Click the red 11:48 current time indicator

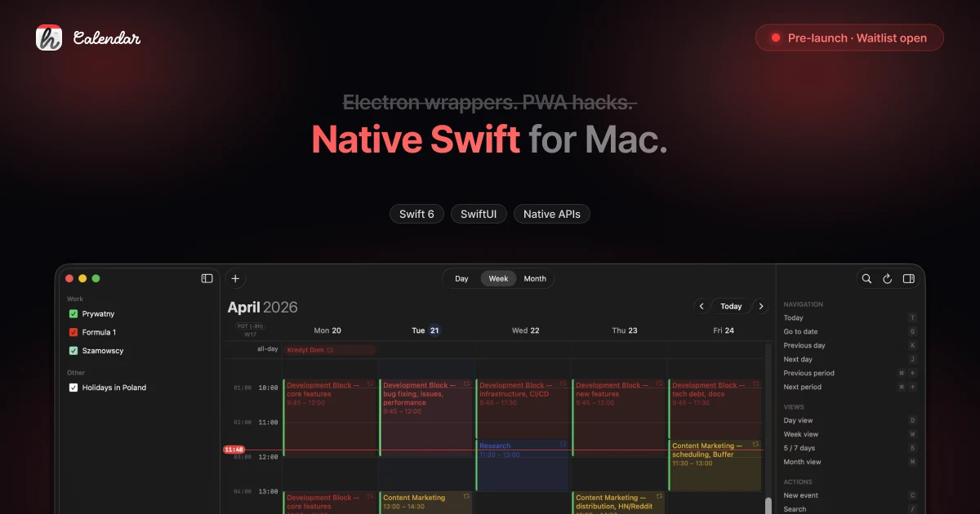click(234, 449)
